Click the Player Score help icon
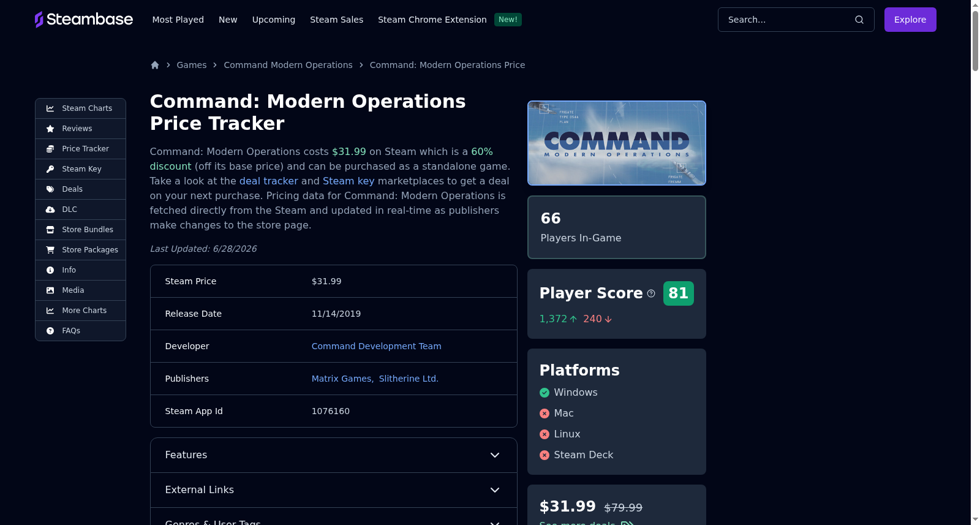Image resolution: width=980 pixels, height=525 pixels. tap(651, 293)
